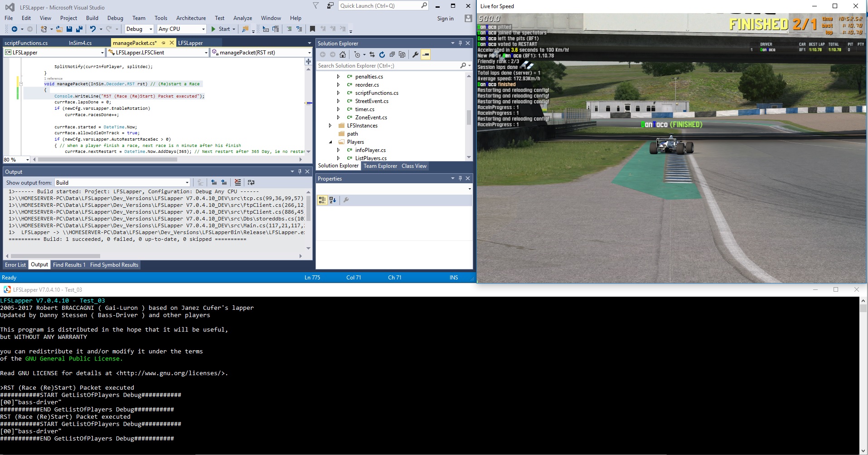The image size is (868, 455).
Task: Click the Solution Explorer vertical scrollbar thumb
Action: (469, 117)
